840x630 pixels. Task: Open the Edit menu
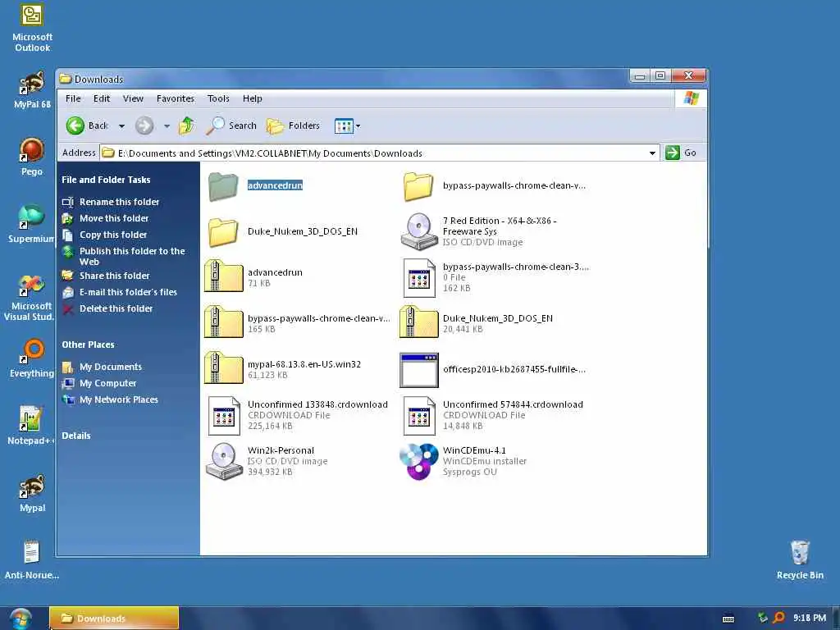[101, 98]
